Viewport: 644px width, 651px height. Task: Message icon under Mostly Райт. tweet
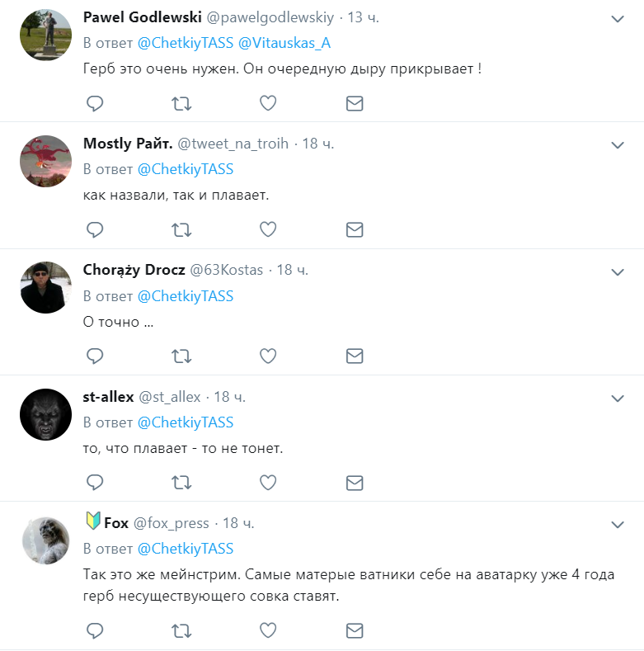point(355,229)
